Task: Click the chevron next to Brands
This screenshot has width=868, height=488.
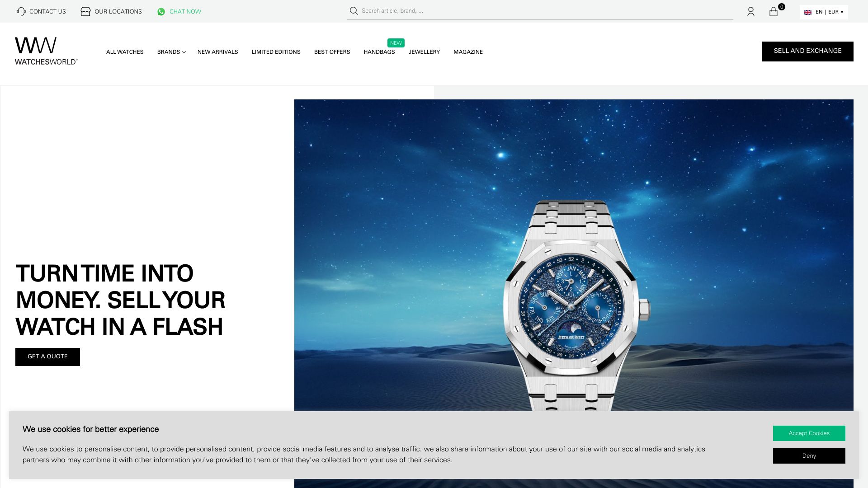Action: pos(184,52)
